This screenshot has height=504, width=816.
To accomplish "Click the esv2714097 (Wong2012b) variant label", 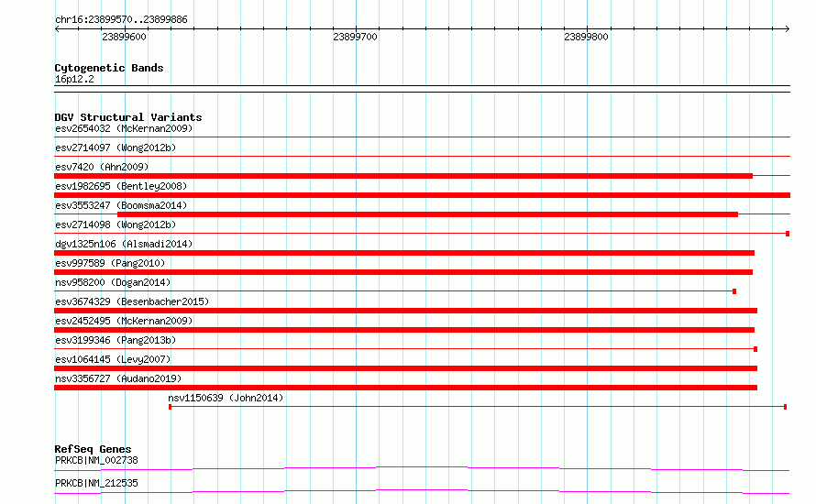I will coord(116,148).
